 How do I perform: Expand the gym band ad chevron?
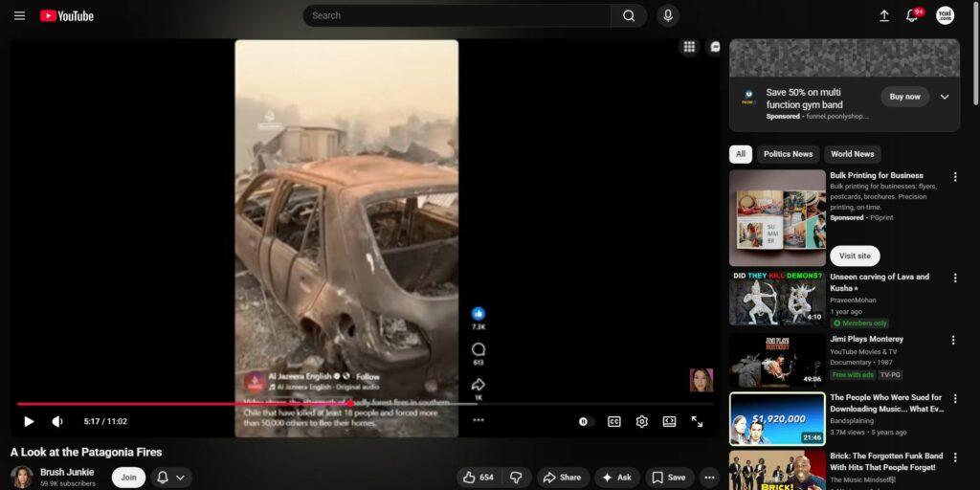pyautogui.click(x=945, y=97)
